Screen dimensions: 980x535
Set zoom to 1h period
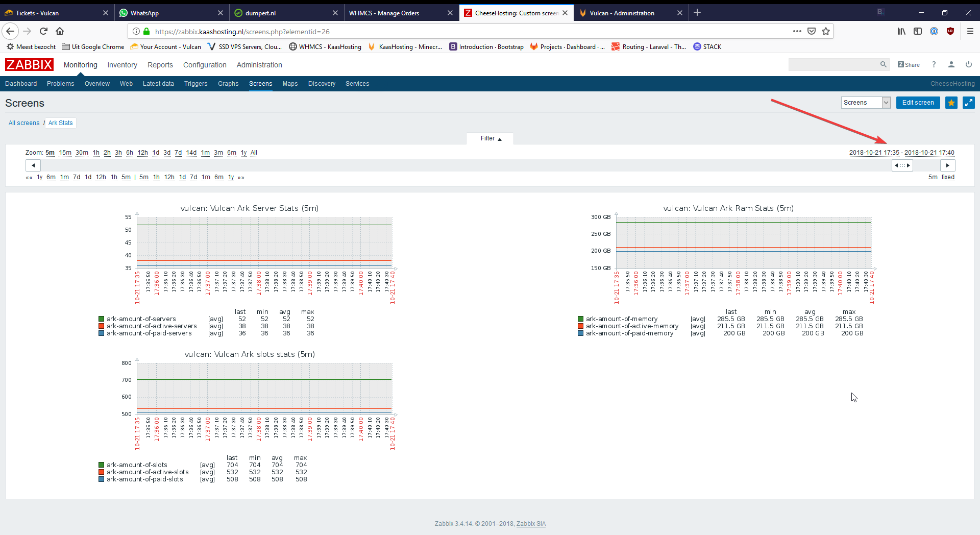point(96,153)
